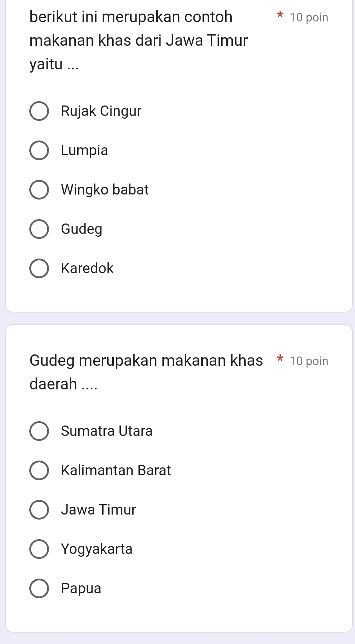Click the Sumatra Utara label text
The image size is (355, 644).
coord(107,431)
